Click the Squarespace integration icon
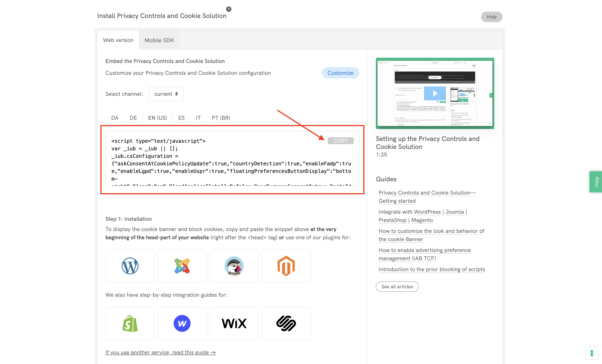The width and height of the screenshot is (602, 364). point(286,323)
